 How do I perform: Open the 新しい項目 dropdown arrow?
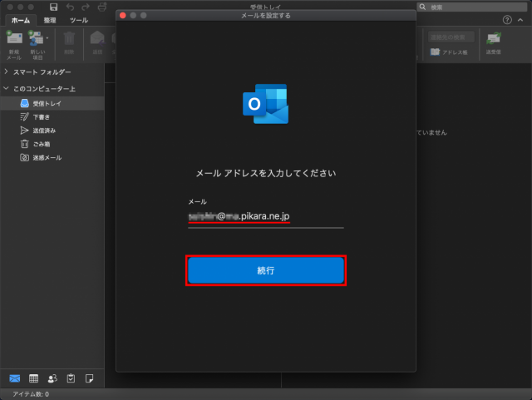tap(47, 37)
